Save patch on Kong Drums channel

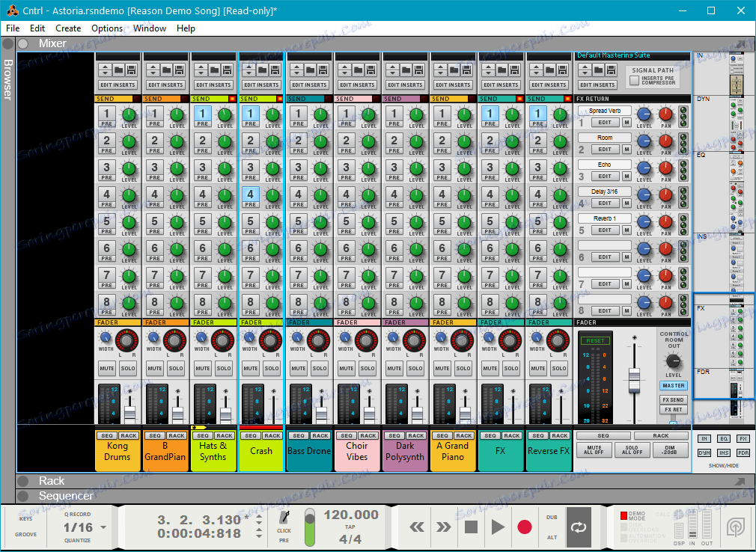click(131, 70)
